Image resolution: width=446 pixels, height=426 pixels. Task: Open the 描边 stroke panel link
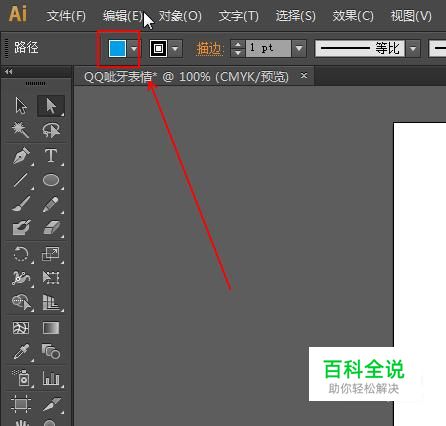point(209,49)
